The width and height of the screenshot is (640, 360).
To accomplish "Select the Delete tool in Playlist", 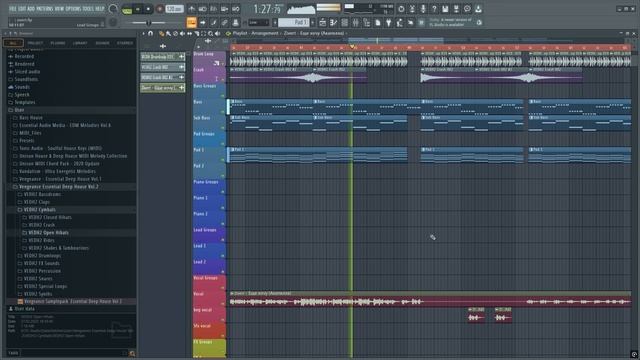I will click(x=176, y=33).
